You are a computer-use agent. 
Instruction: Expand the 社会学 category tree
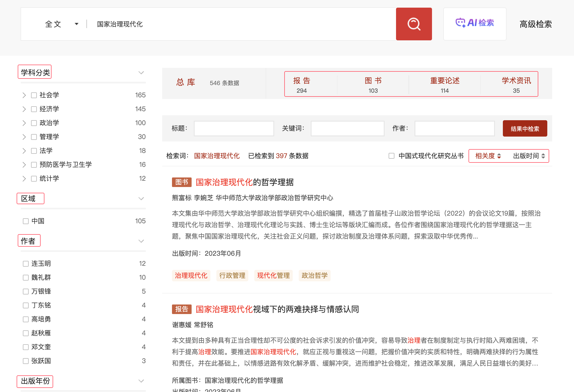24,95
